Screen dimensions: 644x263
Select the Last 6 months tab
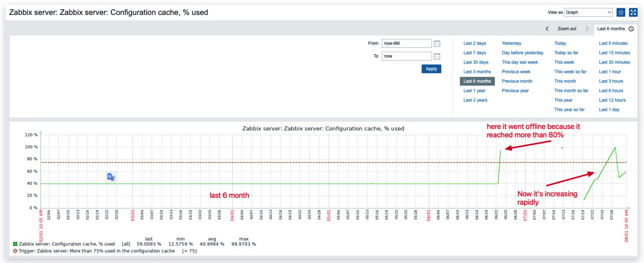[611, 29]
